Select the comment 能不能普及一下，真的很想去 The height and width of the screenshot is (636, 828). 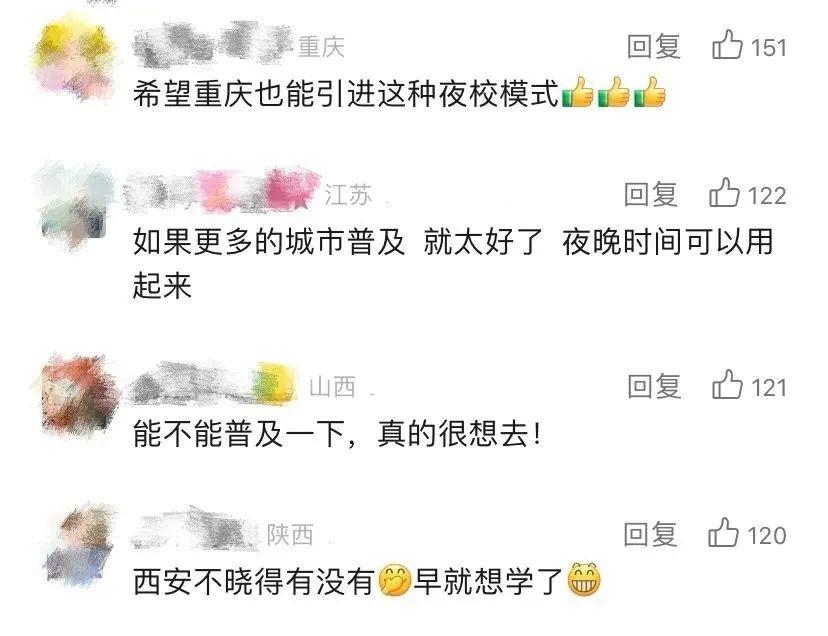337,434
